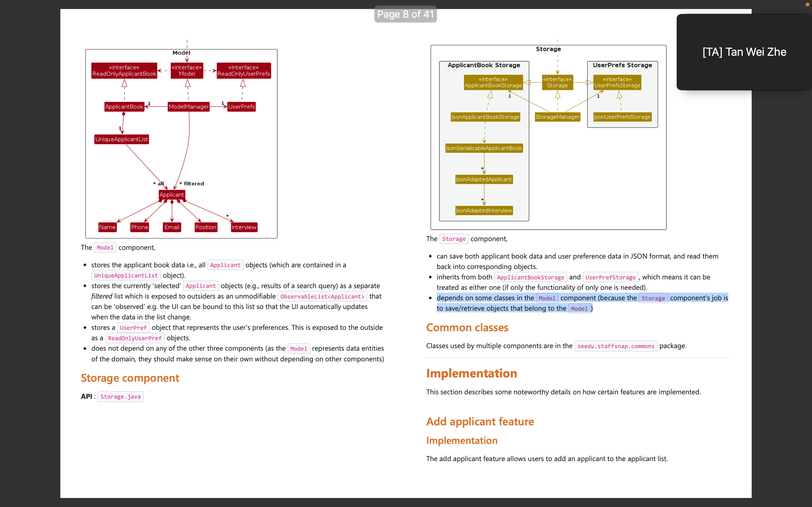Click the UniqueApplicantList code label in text
Image resolution: width=812 pixels, height=507 pixels.
(126, 275)
